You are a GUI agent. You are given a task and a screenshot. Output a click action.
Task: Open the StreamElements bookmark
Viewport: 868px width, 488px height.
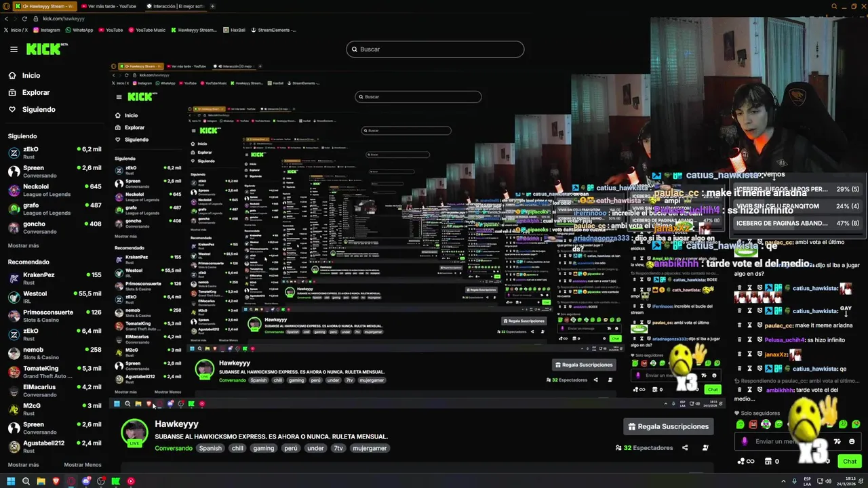coord(274,30)
